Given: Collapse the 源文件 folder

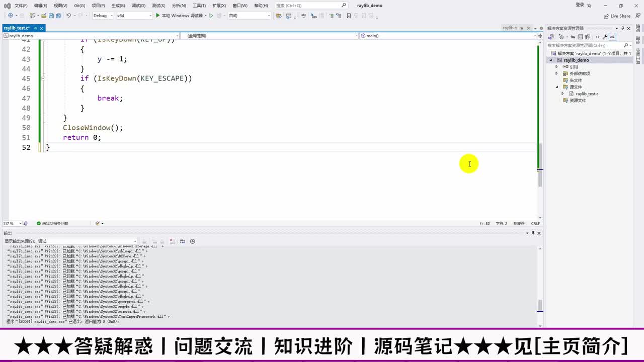Looking at the screenshot, I should tap(556, 87).
